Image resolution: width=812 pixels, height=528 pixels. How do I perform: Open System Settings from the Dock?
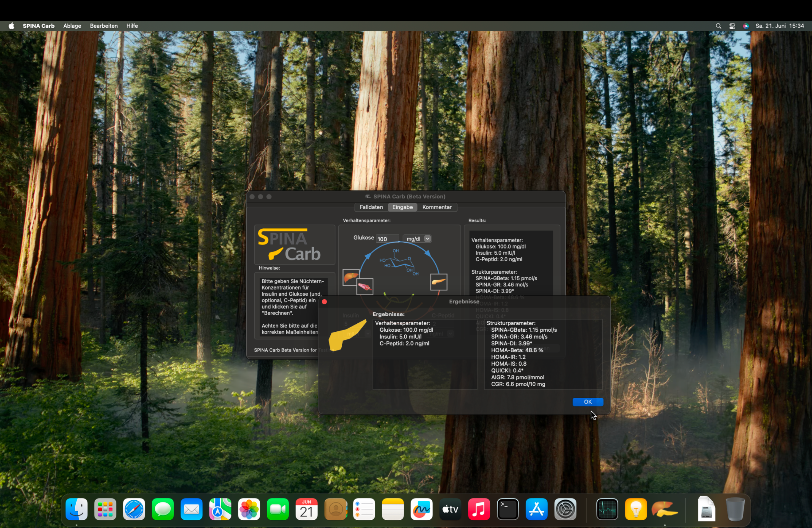tap(565, 509)
